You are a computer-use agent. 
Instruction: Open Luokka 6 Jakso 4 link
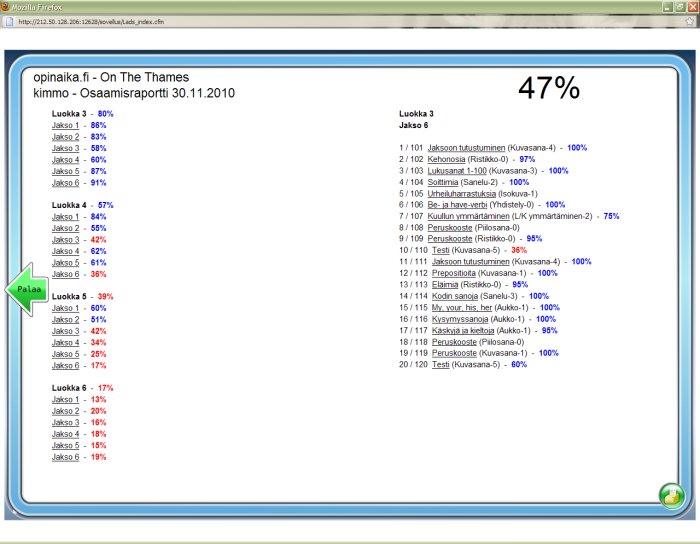[65, 435]
